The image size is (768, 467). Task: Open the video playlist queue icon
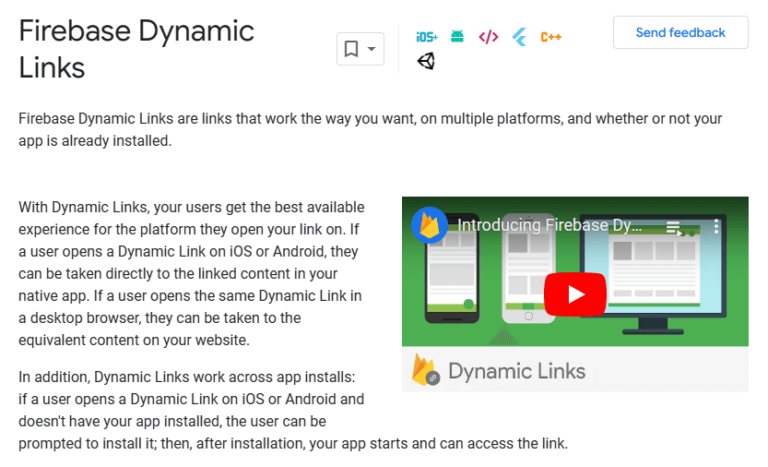point(673,226)
